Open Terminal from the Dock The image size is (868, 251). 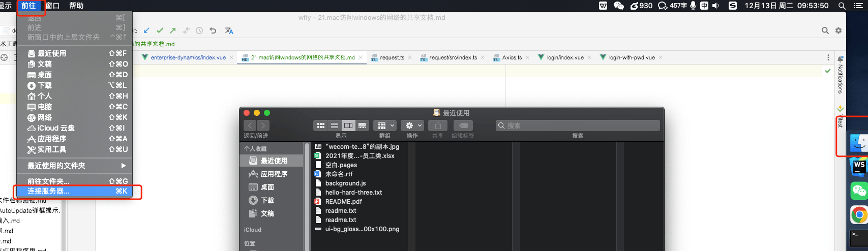pyautogui.click(x=859, y=239)
